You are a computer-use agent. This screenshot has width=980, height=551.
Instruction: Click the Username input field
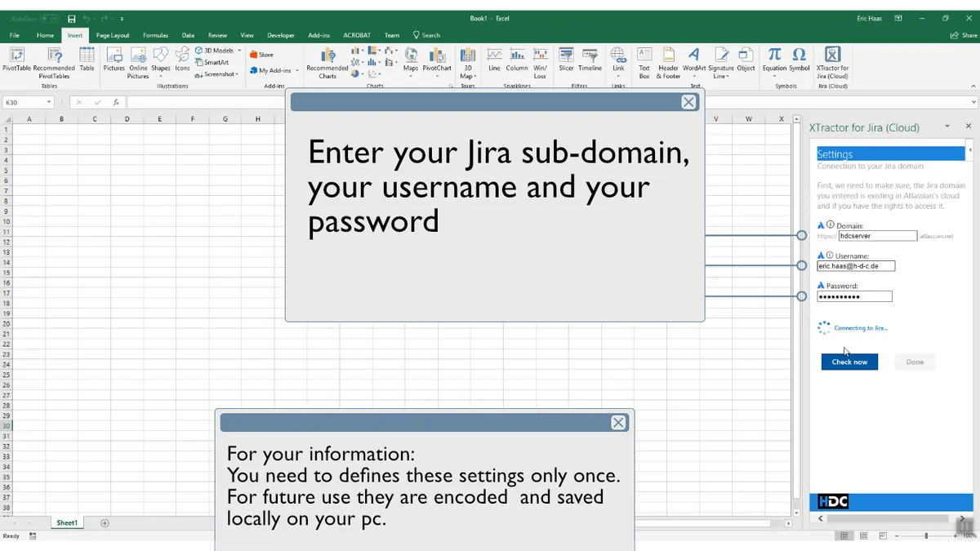pyautogui.click(x=856, y=266)
